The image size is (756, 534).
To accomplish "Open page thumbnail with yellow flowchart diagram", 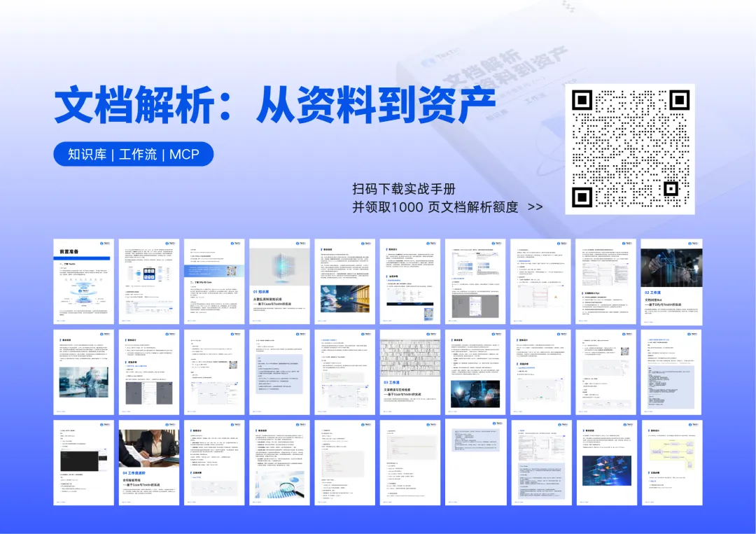I will point(671,463).
